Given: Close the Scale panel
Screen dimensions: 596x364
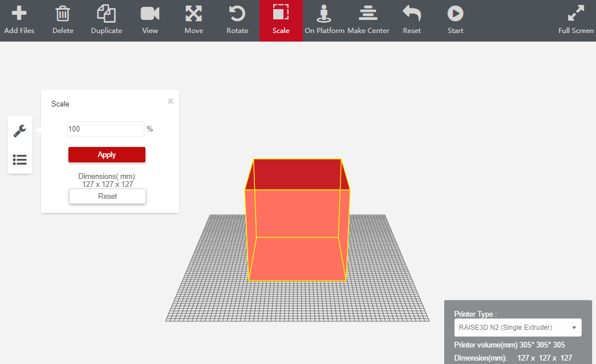Looking at the screenshot, I should [x=171, y=101].
